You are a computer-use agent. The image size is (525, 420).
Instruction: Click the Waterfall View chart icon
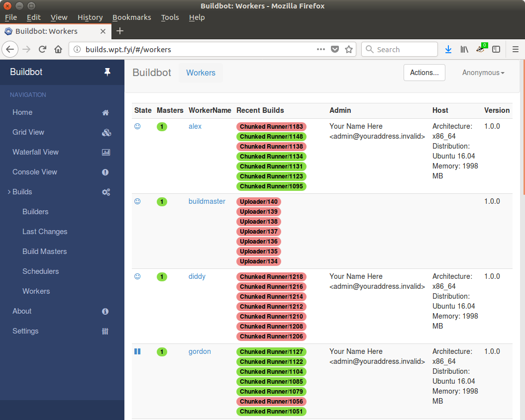105,152
